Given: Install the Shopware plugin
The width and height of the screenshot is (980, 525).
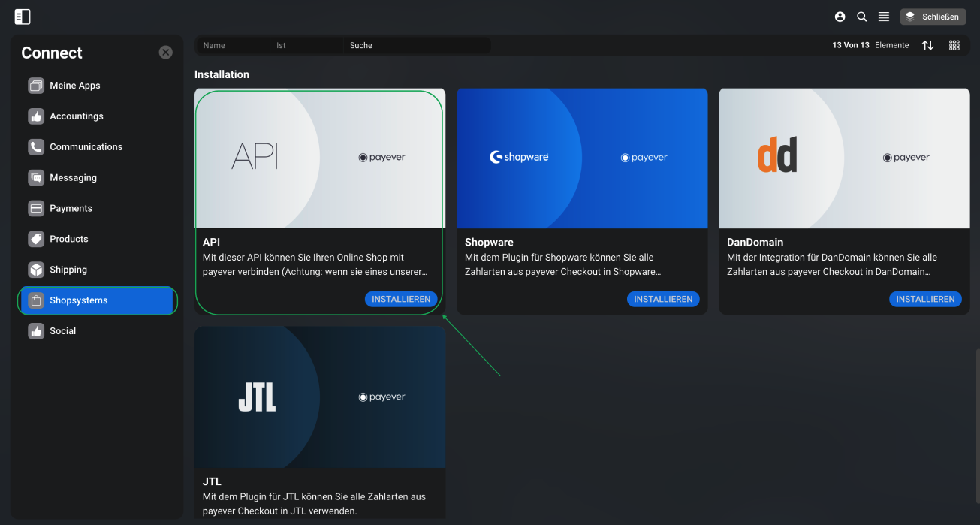Looking at the screenshot, I should click(x=663, y=299).
